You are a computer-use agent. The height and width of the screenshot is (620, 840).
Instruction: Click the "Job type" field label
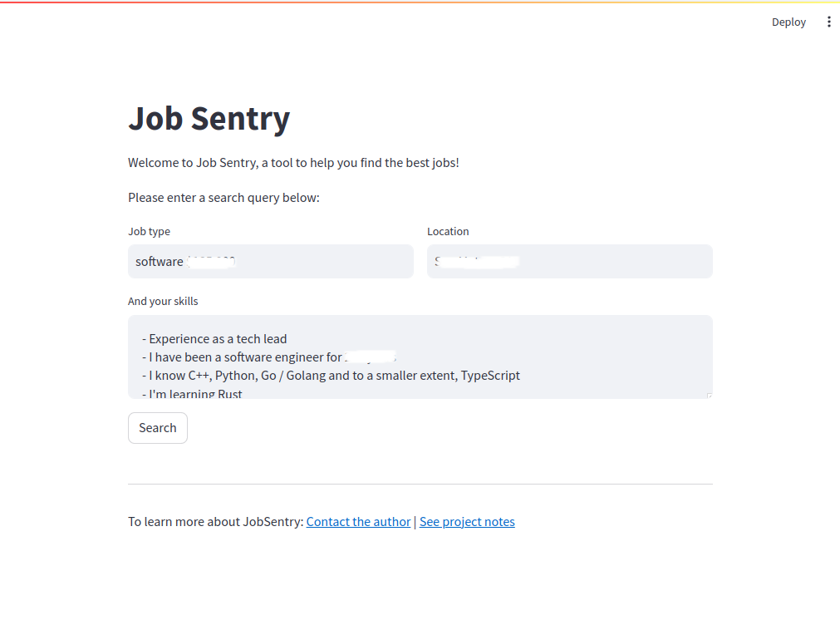point(149,232)
